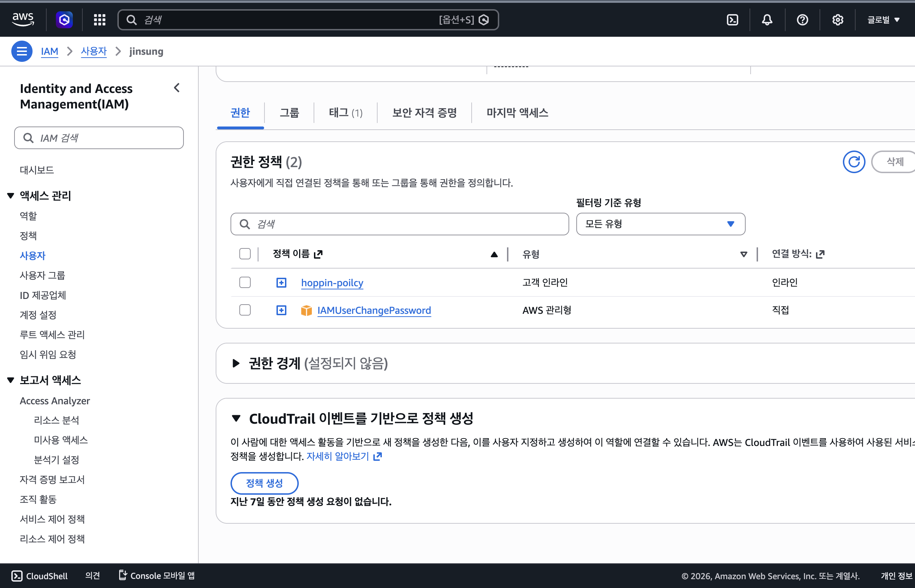The width and height of the screenshot is (915, 588).
Task: Open the settings gear in the header
Action: [838, 20]
